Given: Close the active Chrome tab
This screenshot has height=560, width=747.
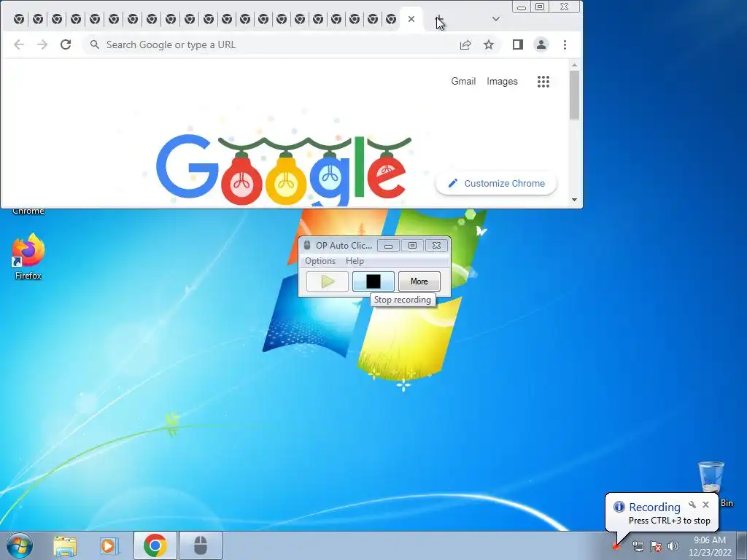Looking at the screenshot, I should pyautogui.click(x=411, y=19).
